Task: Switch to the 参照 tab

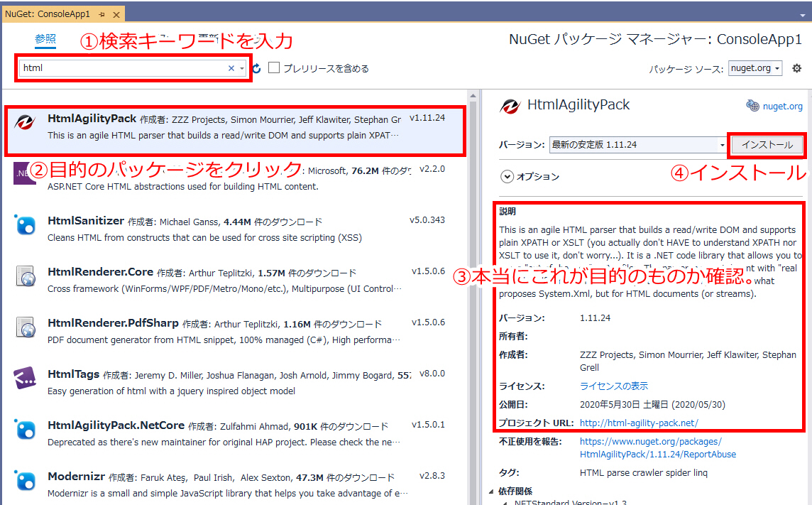Action: (x=45, y=39)
